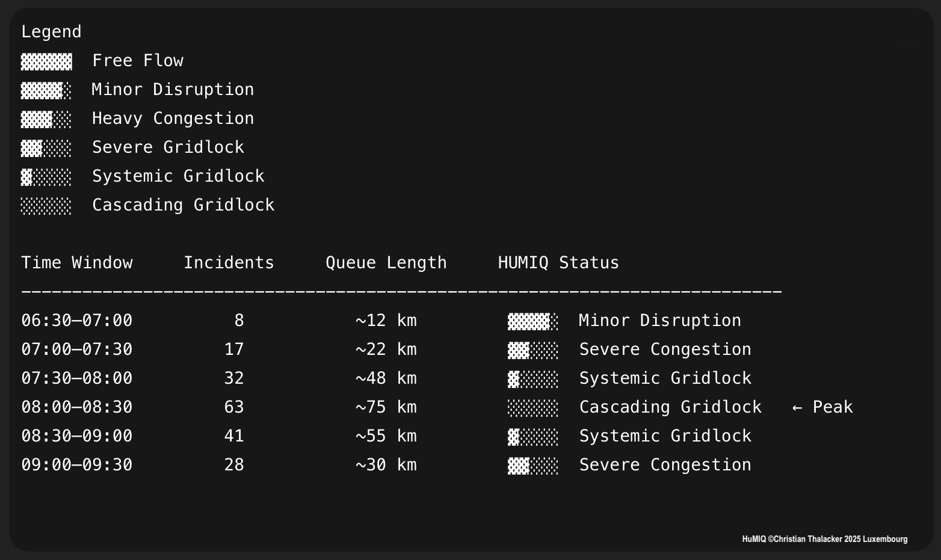This screenshot has width=941, height=560.
Task: Click the Legend heading
Action: (51, 32)
